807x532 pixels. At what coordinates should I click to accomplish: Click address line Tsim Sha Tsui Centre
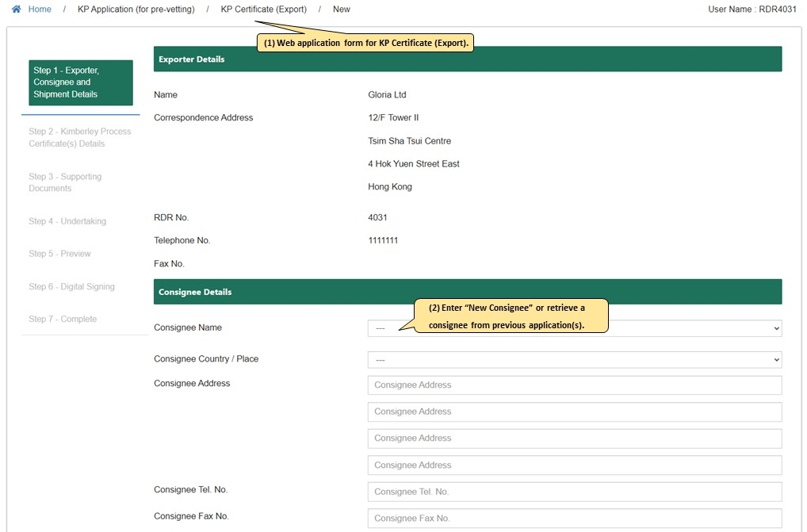pos(409,141)
